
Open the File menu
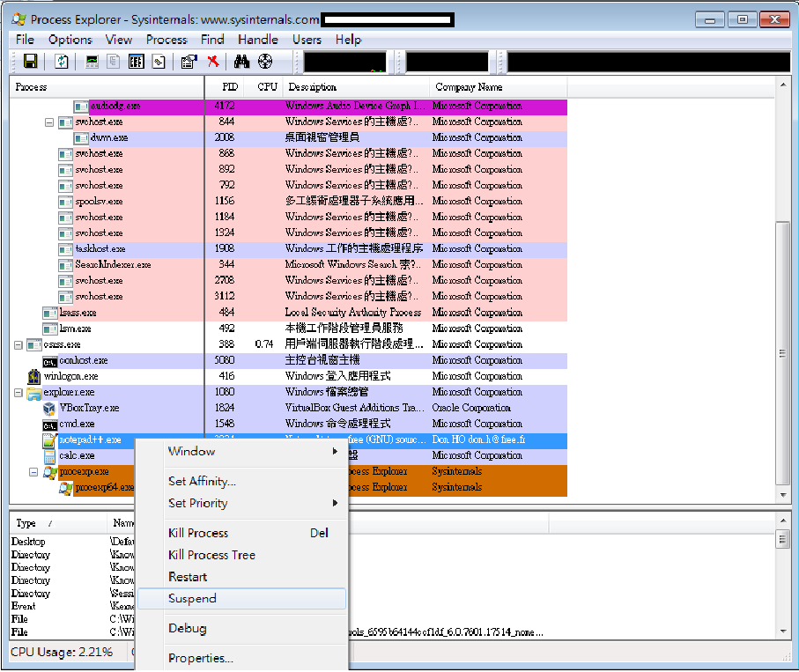click(x=25, y=40)
